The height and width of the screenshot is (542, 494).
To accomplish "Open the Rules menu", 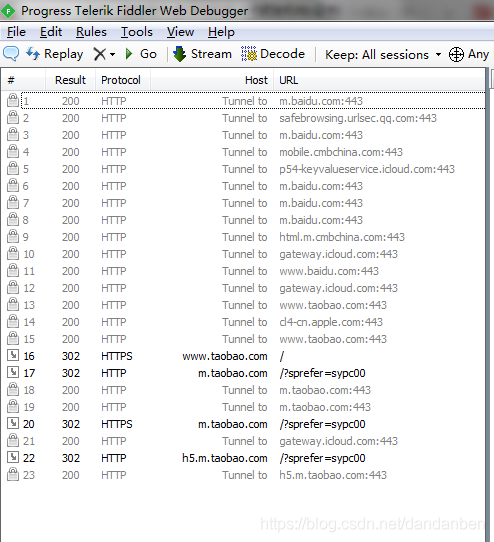I will pyautogui.click(x=91, y=32).
